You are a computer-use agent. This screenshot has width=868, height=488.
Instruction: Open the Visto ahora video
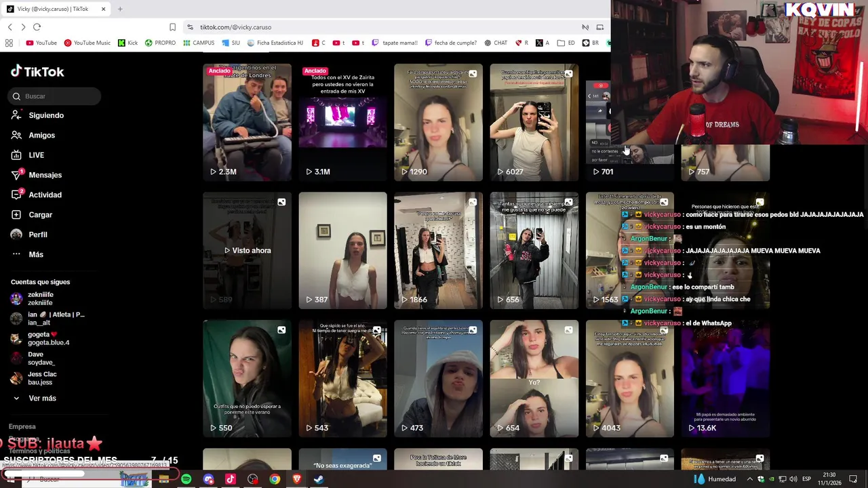pos(247,250)
